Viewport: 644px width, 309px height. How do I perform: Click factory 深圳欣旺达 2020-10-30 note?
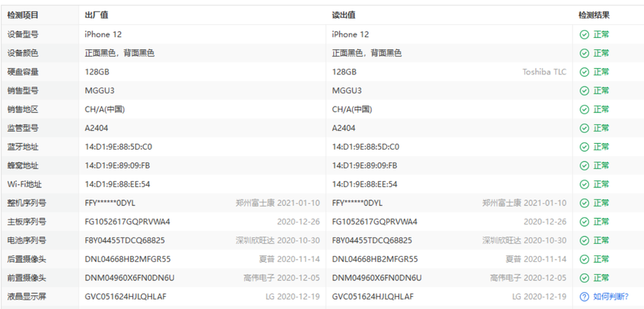click(278, 240)
